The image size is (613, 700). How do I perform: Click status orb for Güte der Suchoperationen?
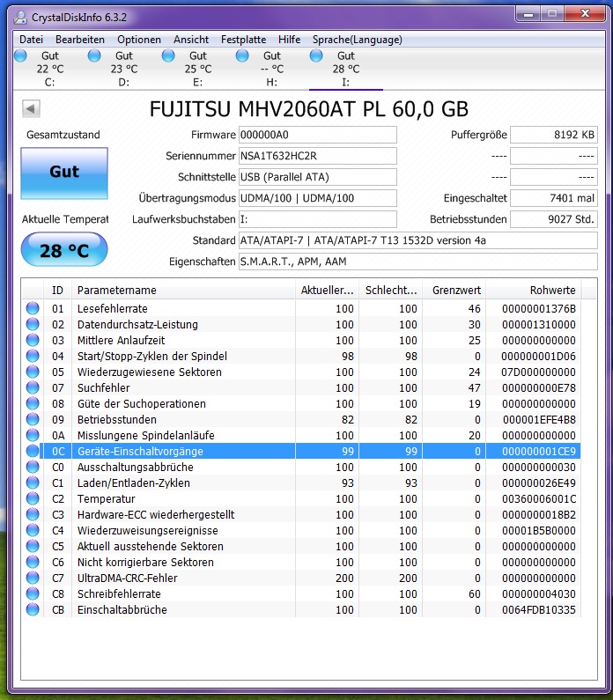(33, 403)
